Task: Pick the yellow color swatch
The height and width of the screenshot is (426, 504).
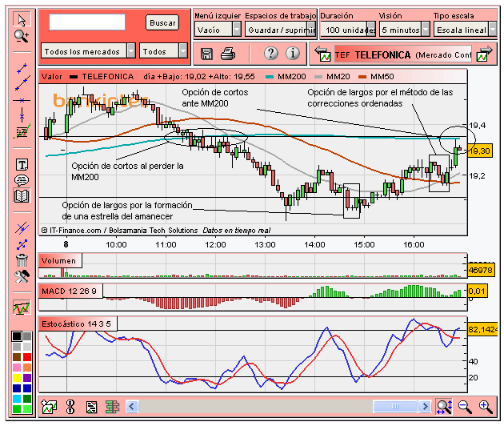Action: coord(17,378)
